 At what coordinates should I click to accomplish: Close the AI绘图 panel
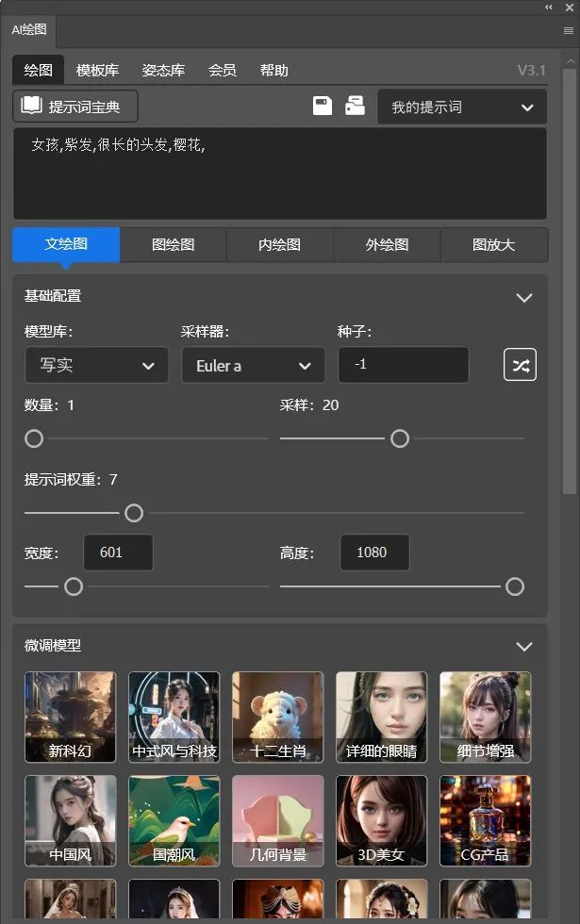(570, 8)
